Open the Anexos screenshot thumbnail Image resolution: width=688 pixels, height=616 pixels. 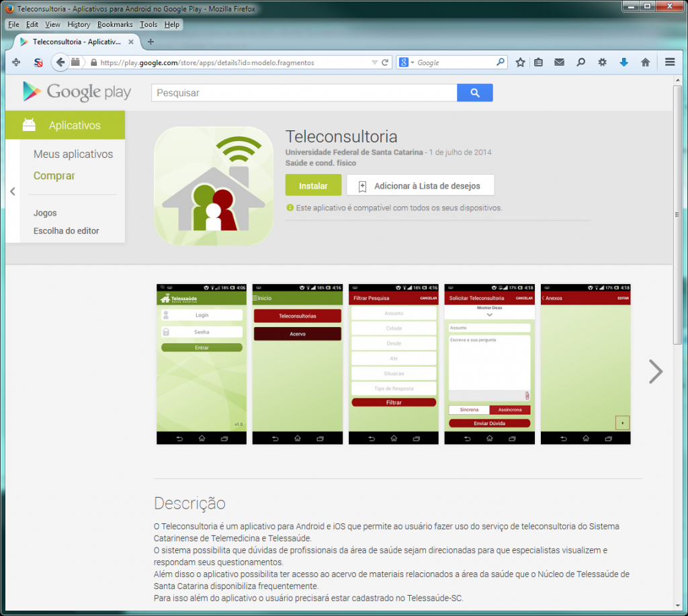tap(586, 364)
